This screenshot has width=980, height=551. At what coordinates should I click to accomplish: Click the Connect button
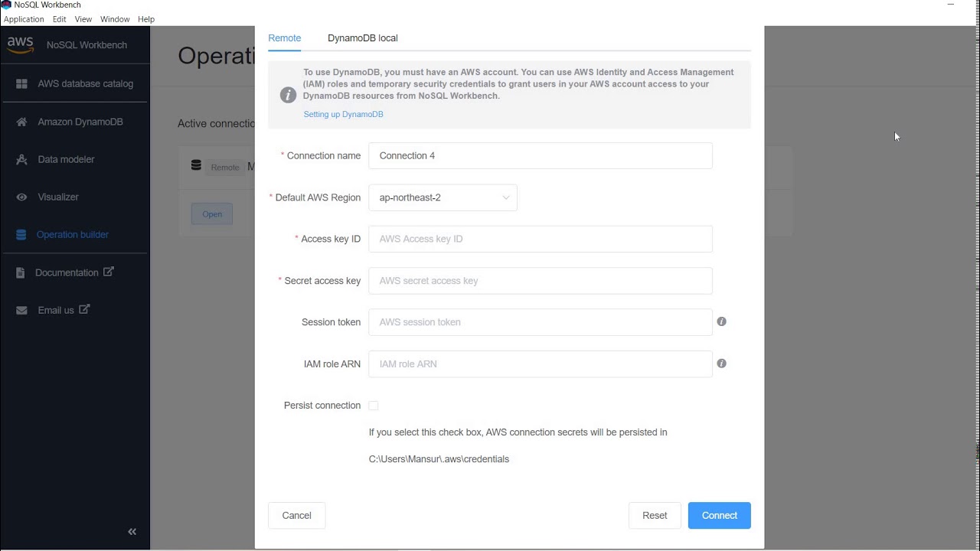click(x=720, y=516)
